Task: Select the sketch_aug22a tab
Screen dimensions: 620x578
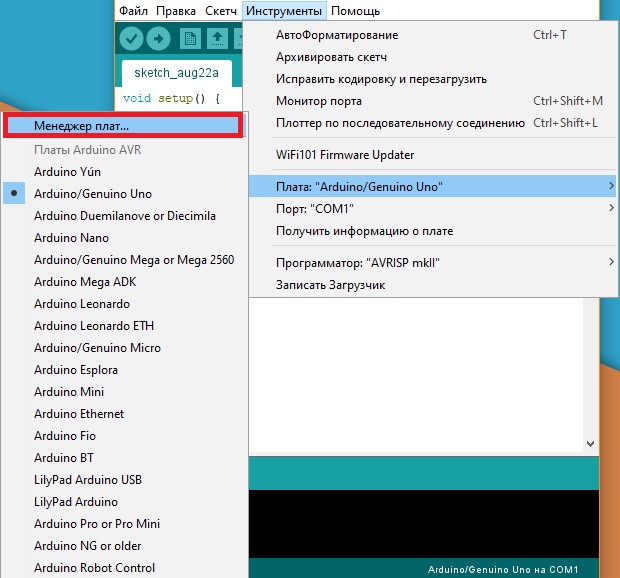Action: point(176,73)
